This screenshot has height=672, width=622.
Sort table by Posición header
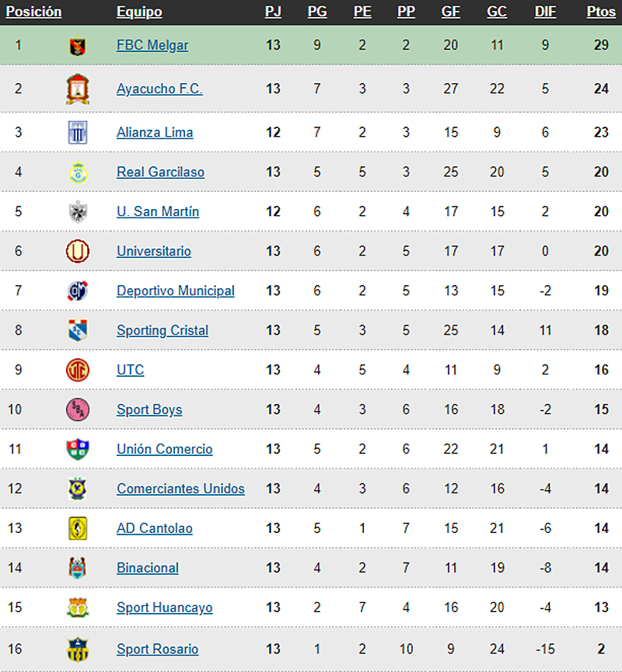33,12
